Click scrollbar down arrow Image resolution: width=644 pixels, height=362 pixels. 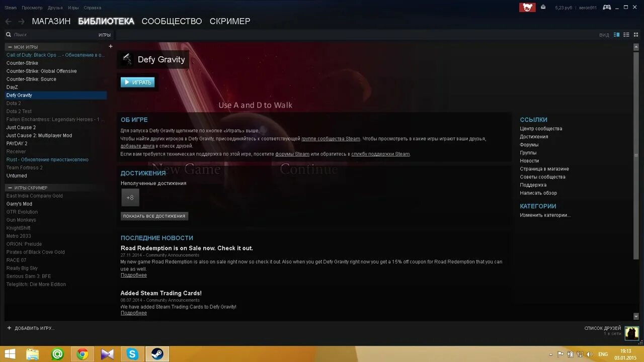tap(636, 316)
